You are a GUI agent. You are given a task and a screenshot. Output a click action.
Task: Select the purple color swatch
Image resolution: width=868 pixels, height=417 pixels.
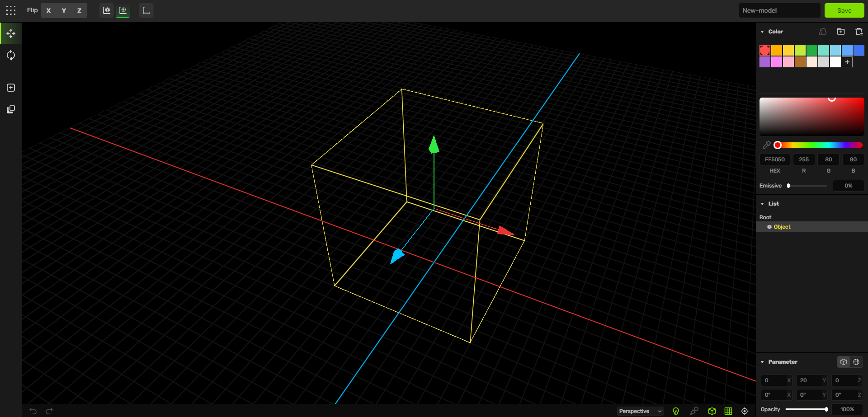(765, 62)
